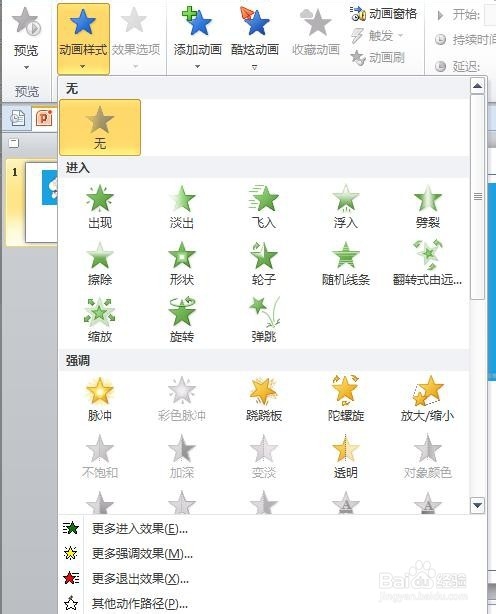Open 更多进入效果(E)... menu entry
Image resolution: width=496 pixels, height=614 pixels.
click(x=272, y=529)
